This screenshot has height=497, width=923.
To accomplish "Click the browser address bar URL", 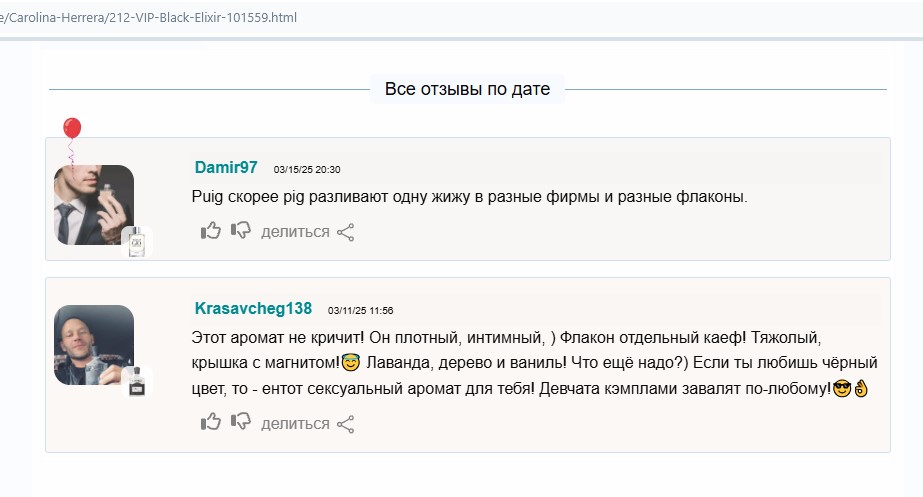I will pos(150,18).
